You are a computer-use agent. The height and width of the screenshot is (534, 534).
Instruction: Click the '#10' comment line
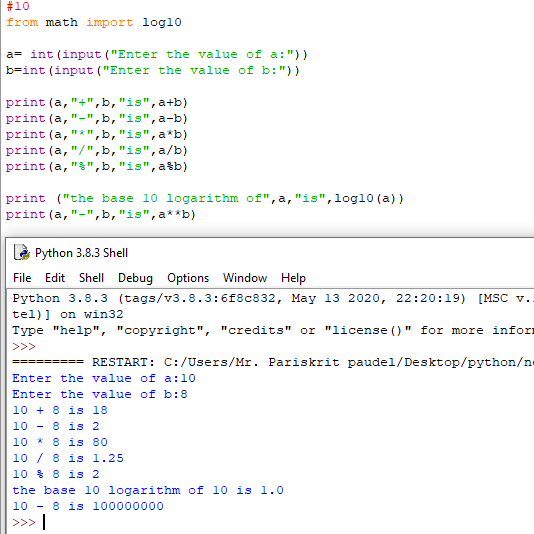(x=18, y=6)
